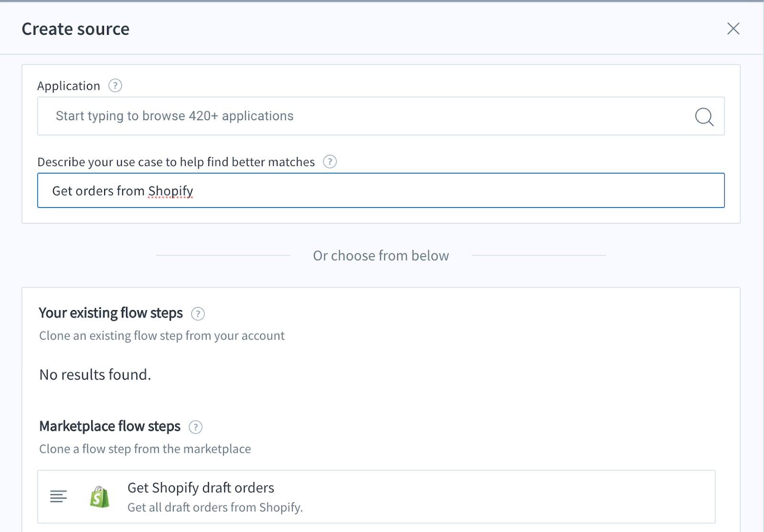
Task: Click the question mark icon near Application label
Action: point(114,86)
